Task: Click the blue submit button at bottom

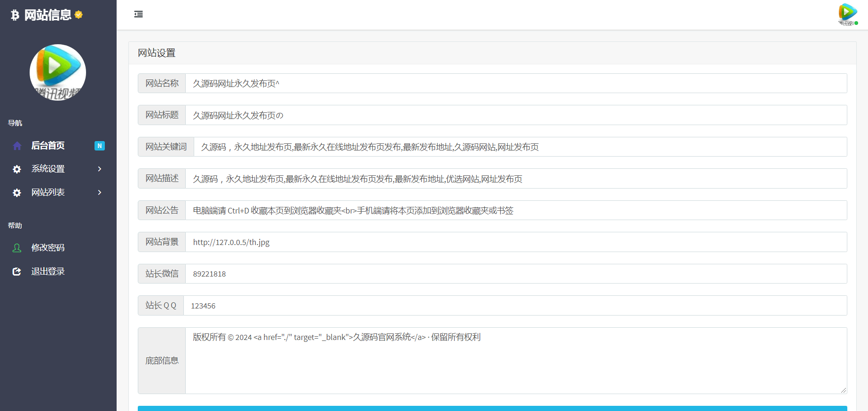Action: coord(492,408)
